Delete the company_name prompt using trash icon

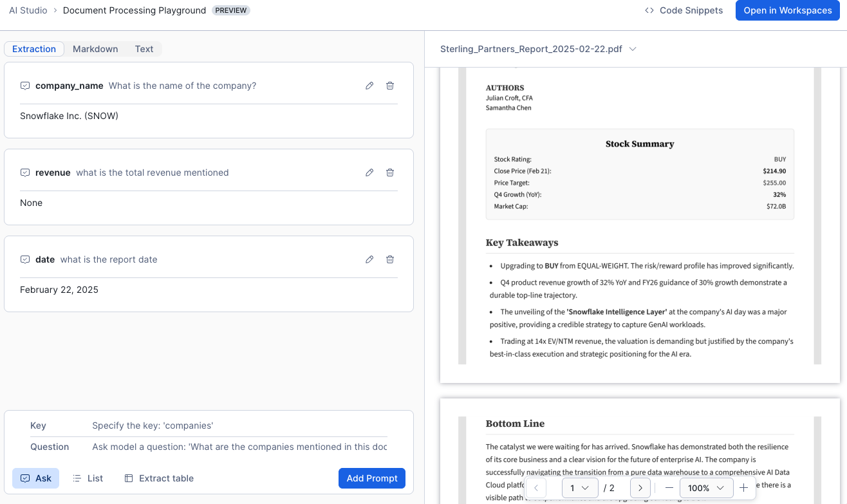pyautogui.click(x=390, y=86)
